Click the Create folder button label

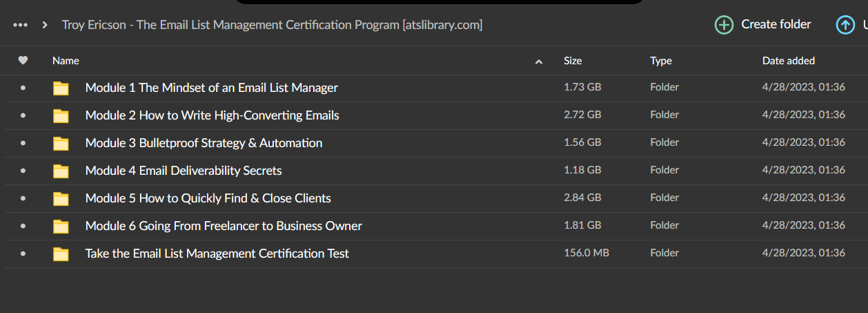coord(776,25)
